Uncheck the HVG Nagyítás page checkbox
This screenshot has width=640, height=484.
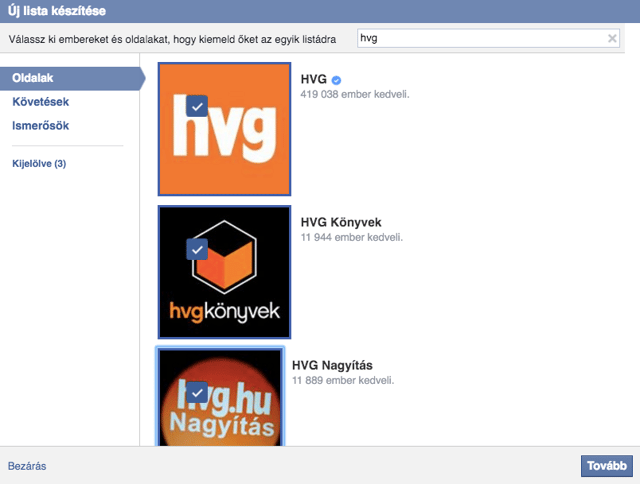point(197,393)
